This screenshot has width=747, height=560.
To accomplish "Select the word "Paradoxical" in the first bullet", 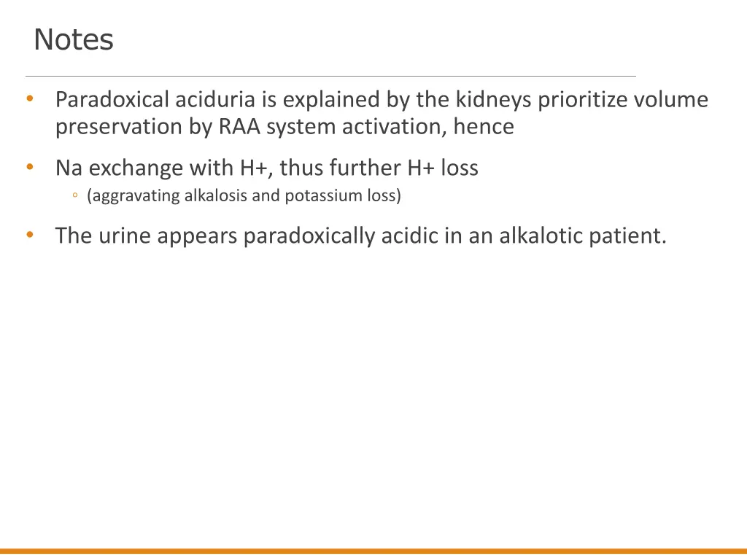I will click(x=112, y=99).
